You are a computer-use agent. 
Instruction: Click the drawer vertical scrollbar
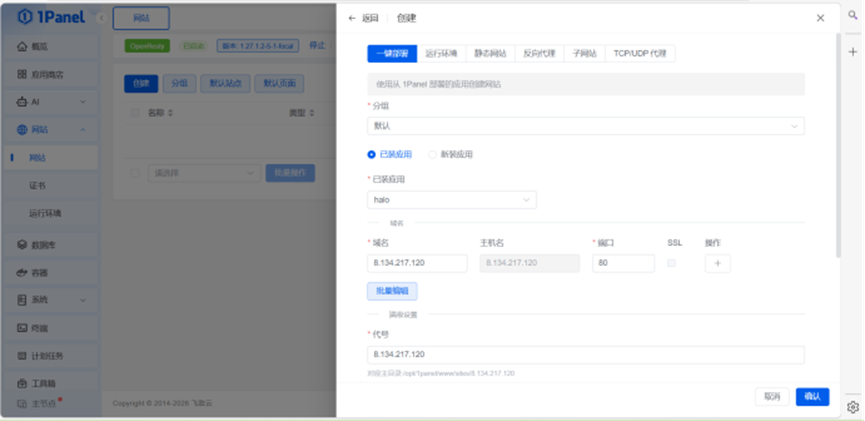pyautogui.click(x=839, y=145)
